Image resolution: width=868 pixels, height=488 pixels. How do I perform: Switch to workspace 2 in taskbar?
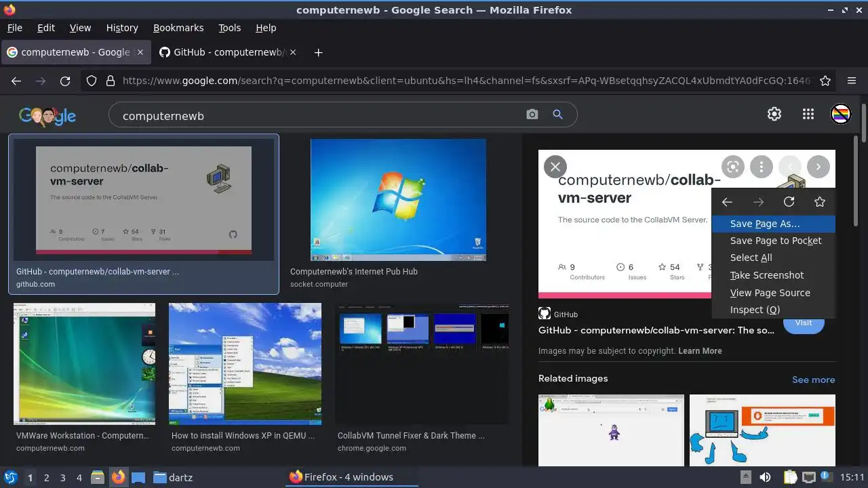point(46,477)
